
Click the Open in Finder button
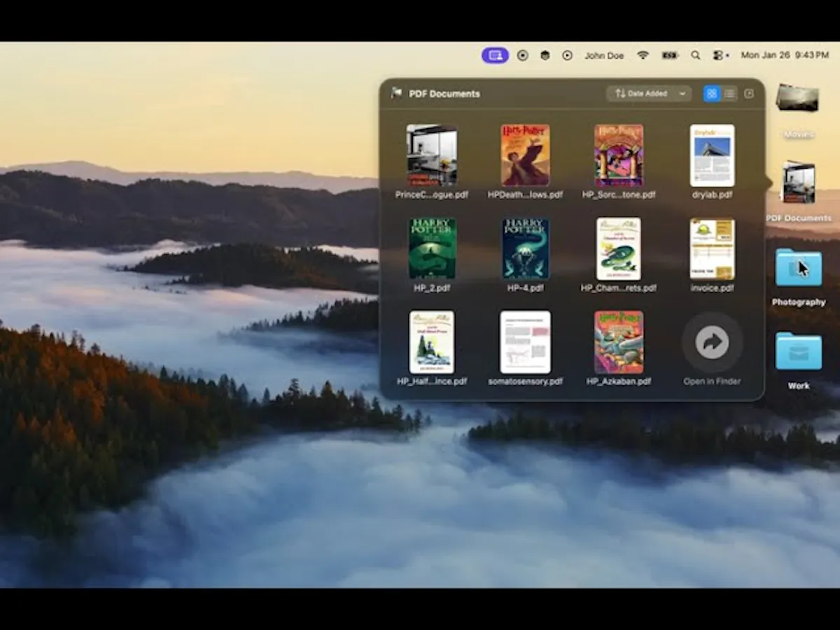click(712, 342)
